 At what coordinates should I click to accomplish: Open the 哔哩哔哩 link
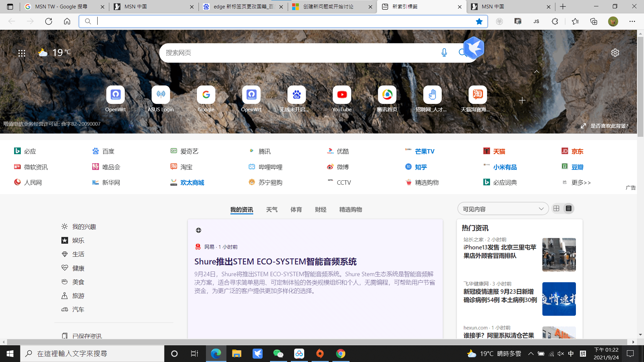270,167
